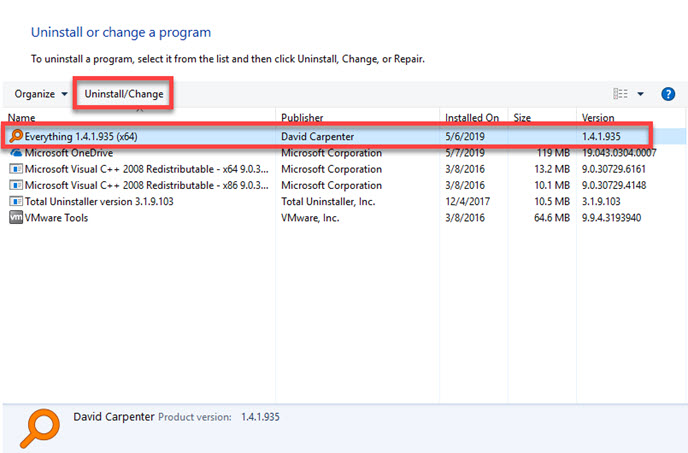Image resolution: width=688 pixels, height=453 pixels.
Task: Click install date 12/4/2017
Action: [467, 201]
